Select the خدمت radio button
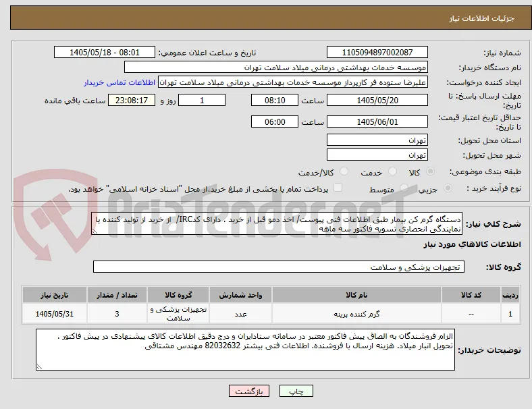Screen dimensions: 532x409 click(392, 171)
